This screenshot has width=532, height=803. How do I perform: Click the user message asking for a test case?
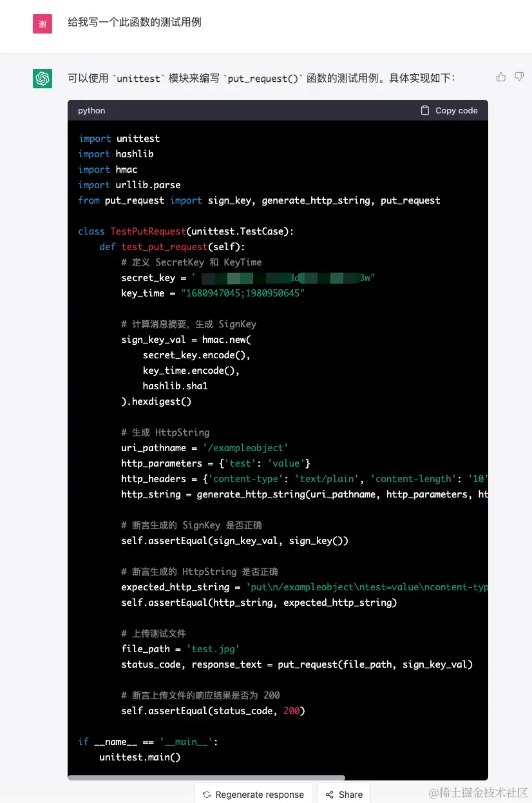(x=135, y=22)
